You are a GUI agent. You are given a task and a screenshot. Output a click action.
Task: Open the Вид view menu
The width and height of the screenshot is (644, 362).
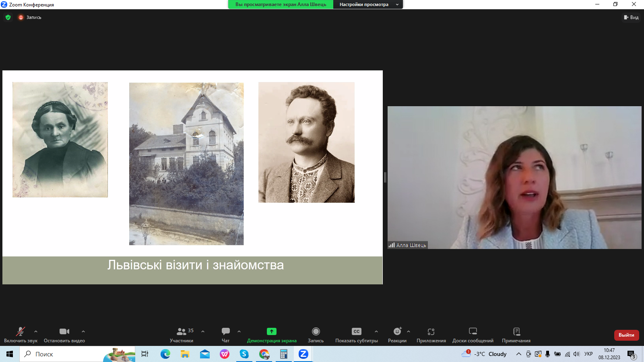pos(631,17)
